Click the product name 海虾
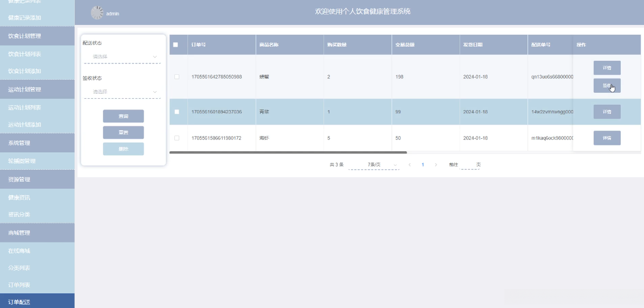Screen dimensions: 644x308 point(264,138)
